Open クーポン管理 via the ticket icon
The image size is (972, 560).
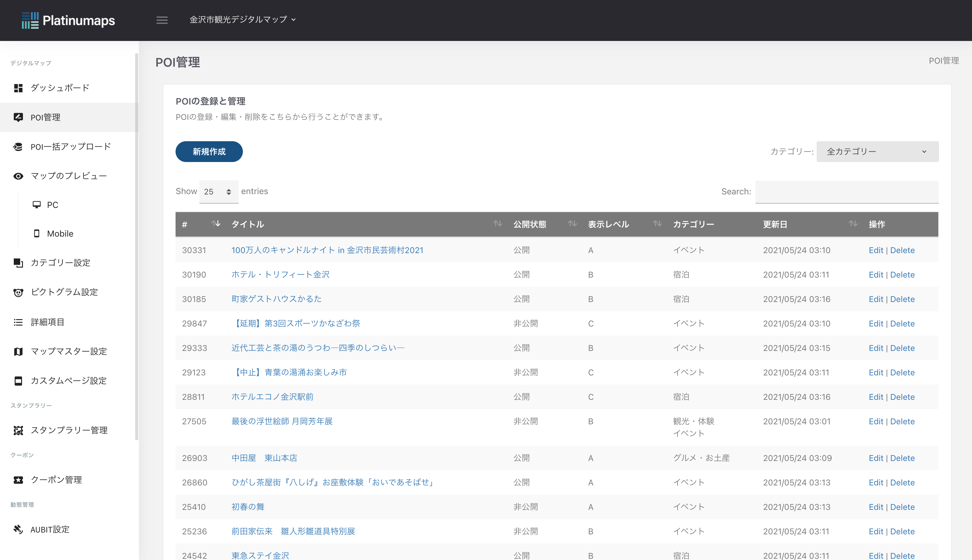pos(18,480)
